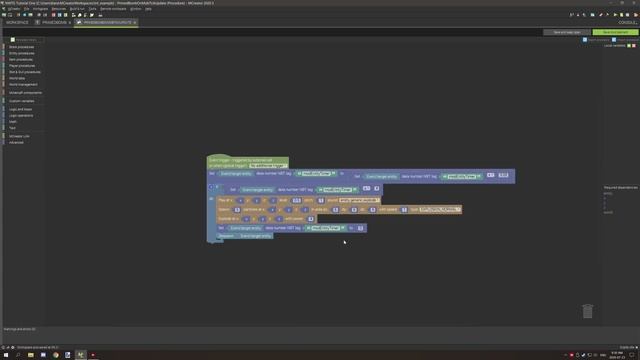Click MCreator icon in the taskbar
Viewport: 640px width, 360px height.
coord(80,355)
